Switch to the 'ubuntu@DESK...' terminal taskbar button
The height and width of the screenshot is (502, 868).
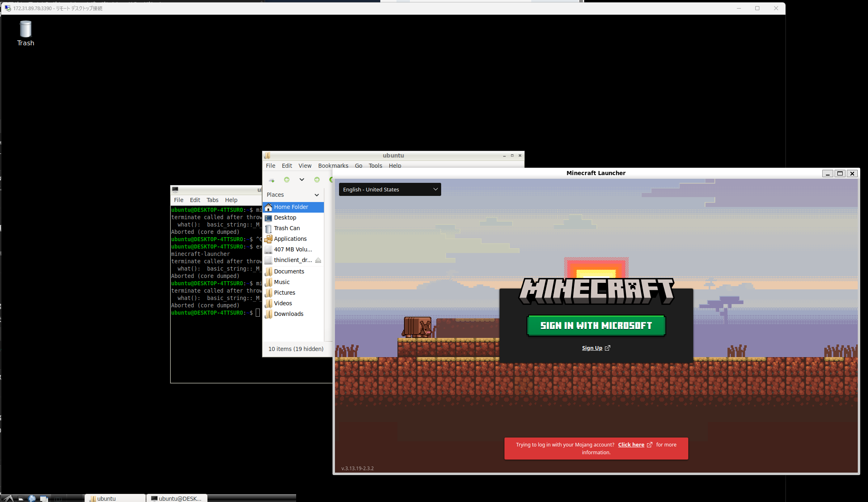(x=177, y=498)
